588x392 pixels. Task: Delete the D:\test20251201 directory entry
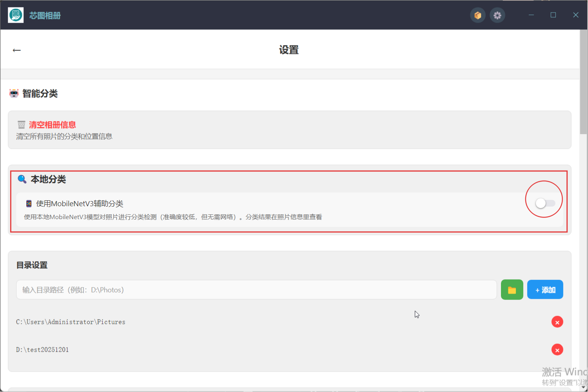[x=557, y=350]
